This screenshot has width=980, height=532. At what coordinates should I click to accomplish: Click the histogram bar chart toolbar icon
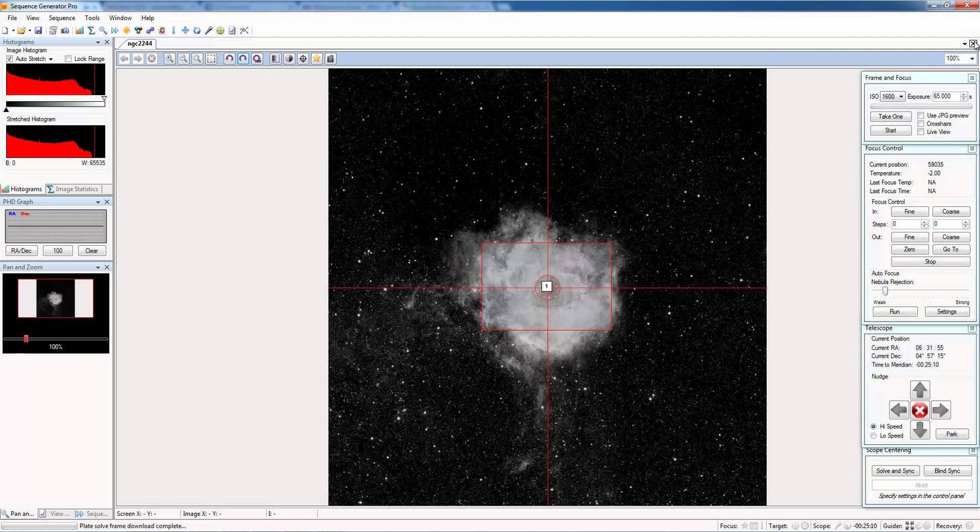[79, 30]
